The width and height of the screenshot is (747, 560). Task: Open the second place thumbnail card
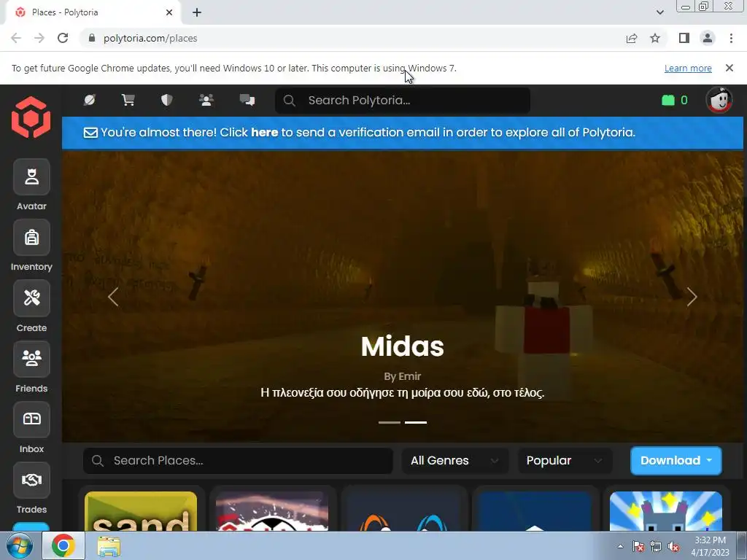click(272, 511)
